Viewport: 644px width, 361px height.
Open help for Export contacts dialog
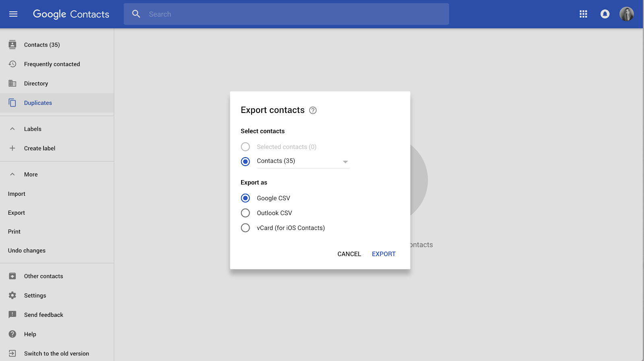tap(313, 111)
